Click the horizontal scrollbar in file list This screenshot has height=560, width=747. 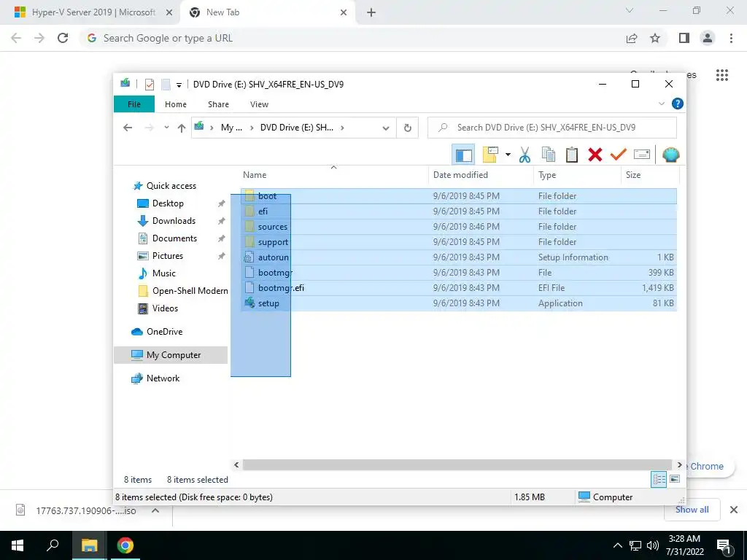457,464
